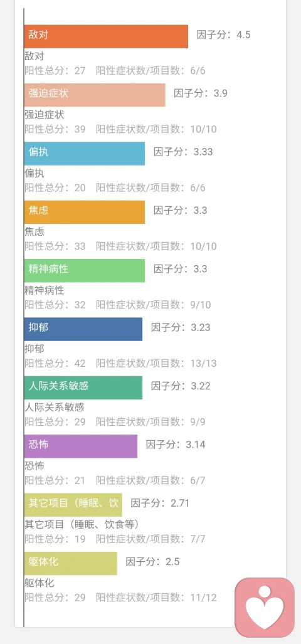Select the purple 恐怖 bar
Image resolution: width=301 pixels, height=644 pixels.
[81, 446]
